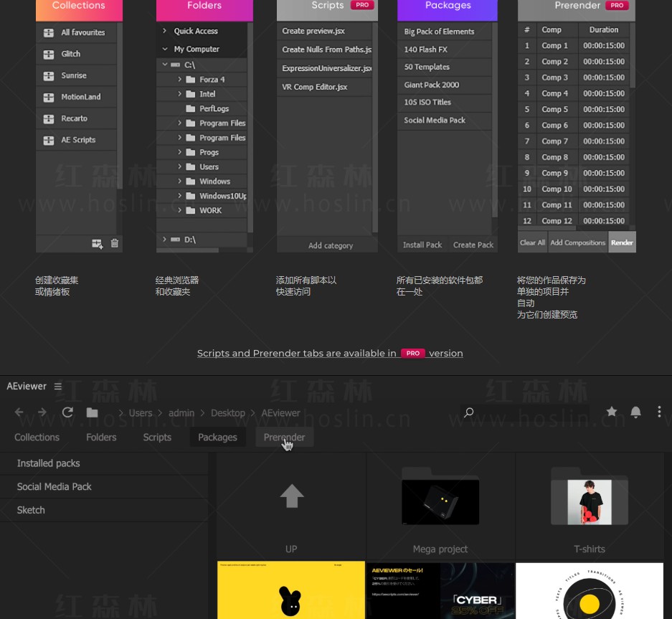Switch to the Folders tab

[x=101, y=438]
